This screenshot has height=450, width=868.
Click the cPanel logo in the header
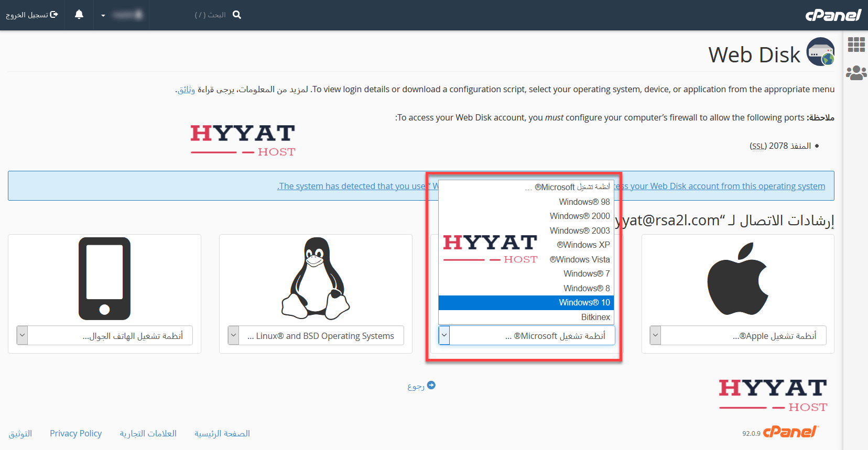click(x=833, y=15)
